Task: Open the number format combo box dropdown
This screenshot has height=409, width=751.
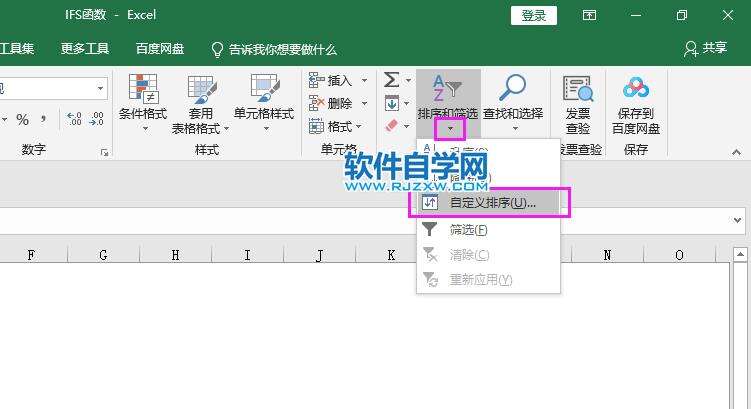Action: [100, 88]
